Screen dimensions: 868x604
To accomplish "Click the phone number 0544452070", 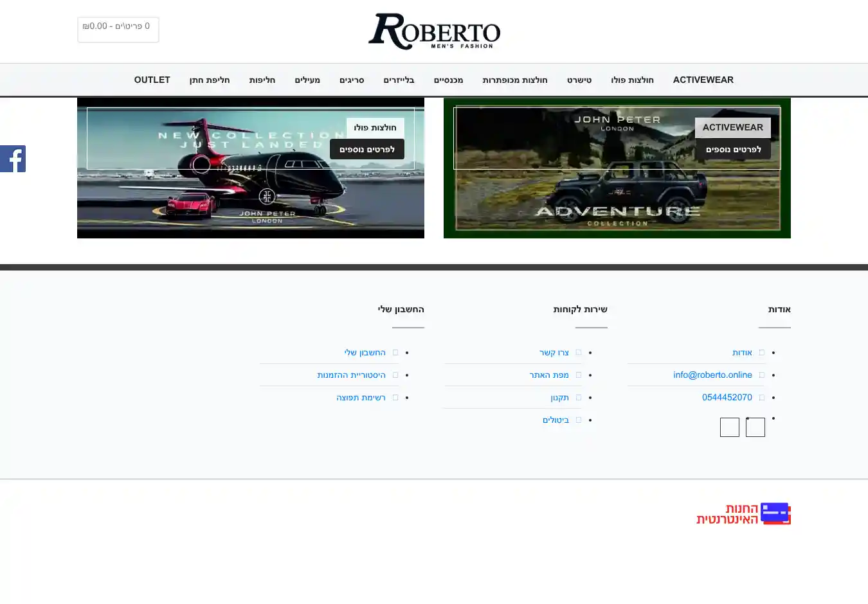I will point(727,398).
